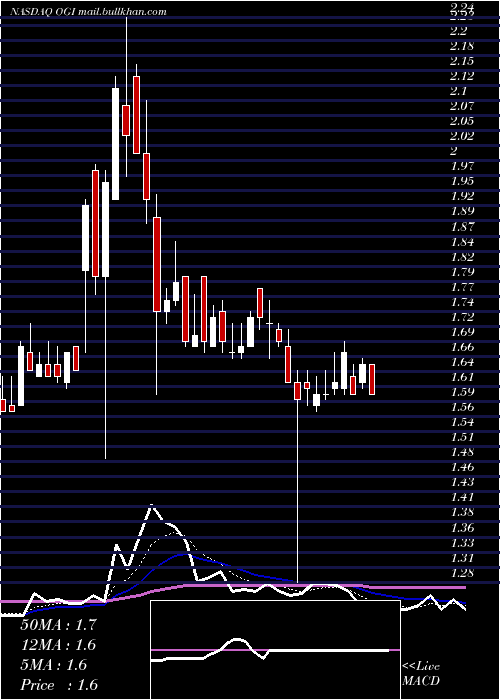Select the 1.74 price axis label
The image size is (500, 700).
point(462,302)
